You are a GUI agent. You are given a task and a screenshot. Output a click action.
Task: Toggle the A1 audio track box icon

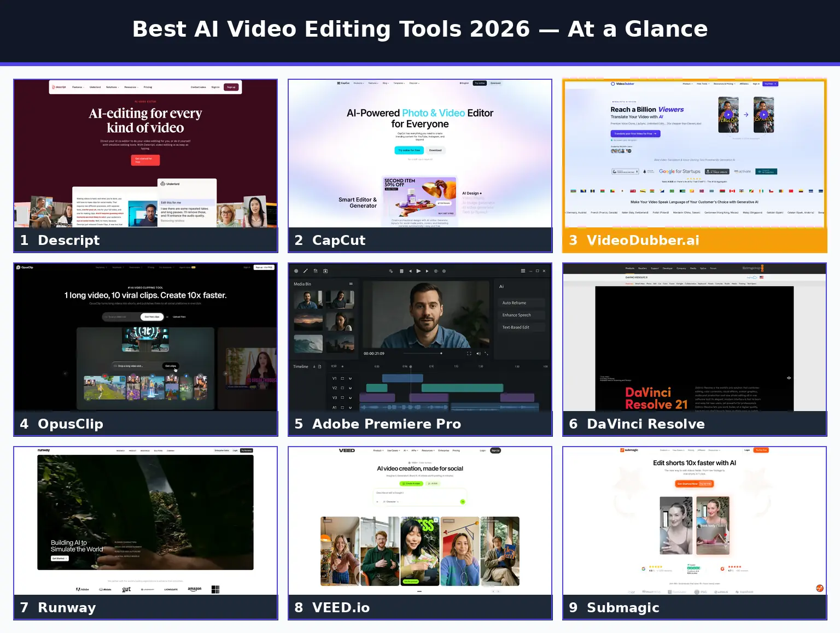click(x=342, y=407)
